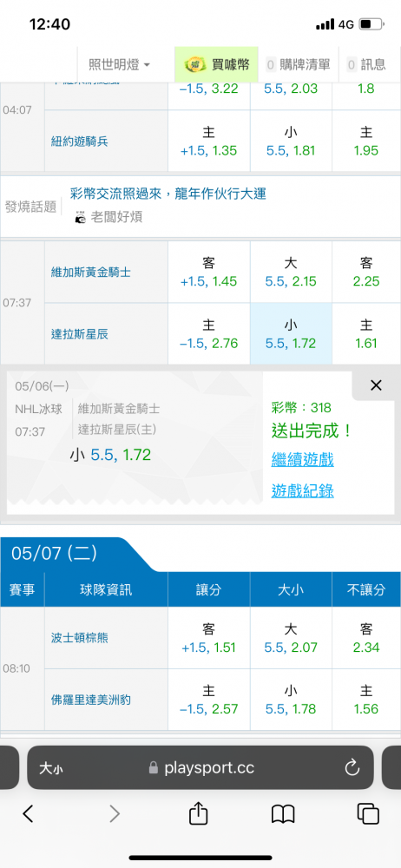Click the 08:10 game time cell
Viewport: 401px width, 868px height.
[x=23, y=668]
